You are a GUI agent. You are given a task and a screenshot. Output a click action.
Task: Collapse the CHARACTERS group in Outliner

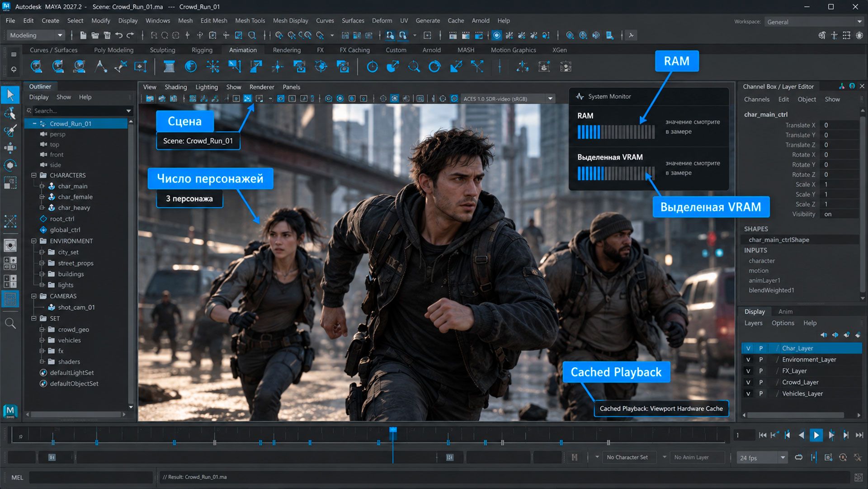pos(34,175)
